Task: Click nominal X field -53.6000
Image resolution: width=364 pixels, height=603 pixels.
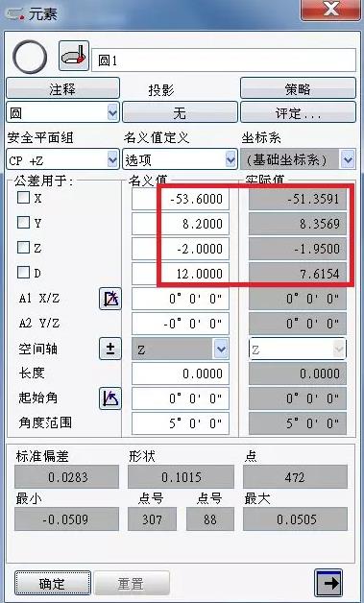Action: pos(181,199)
